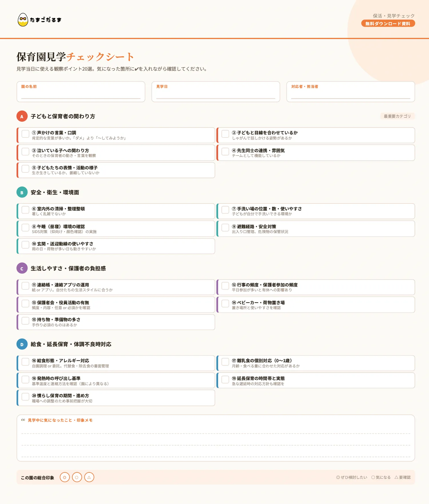Select the ○ overall impression circle

(x=77, y=477)
